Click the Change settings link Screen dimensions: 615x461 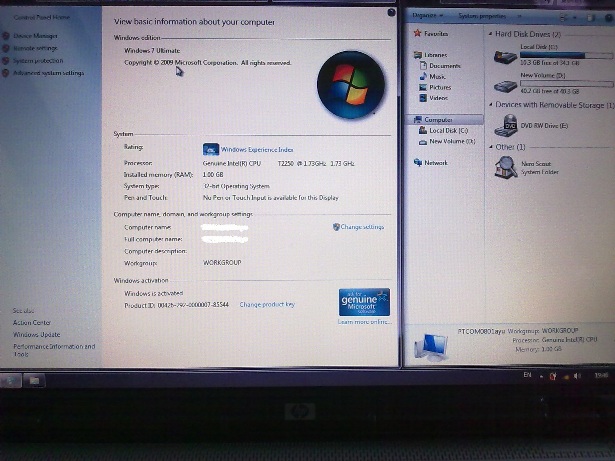[x=359, y=227]
